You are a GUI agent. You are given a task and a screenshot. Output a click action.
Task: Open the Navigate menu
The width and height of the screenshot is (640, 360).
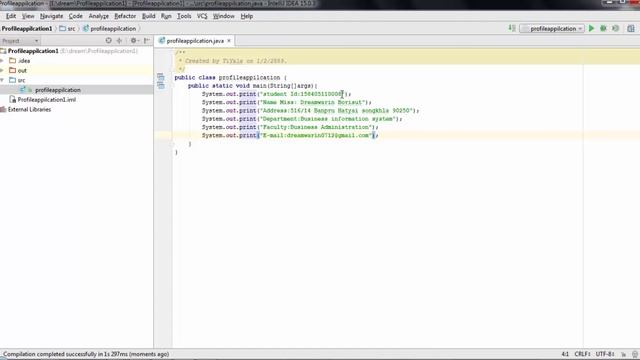tap(51, 16)
